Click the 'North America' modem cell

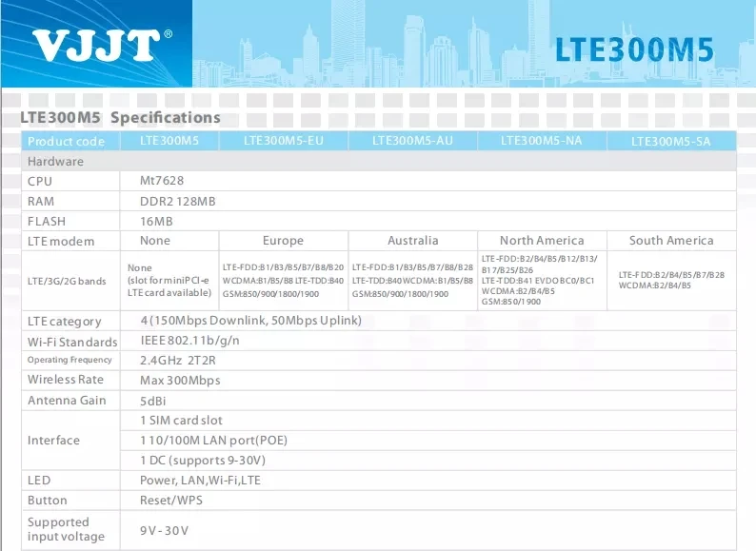click(x=542, y=241)
